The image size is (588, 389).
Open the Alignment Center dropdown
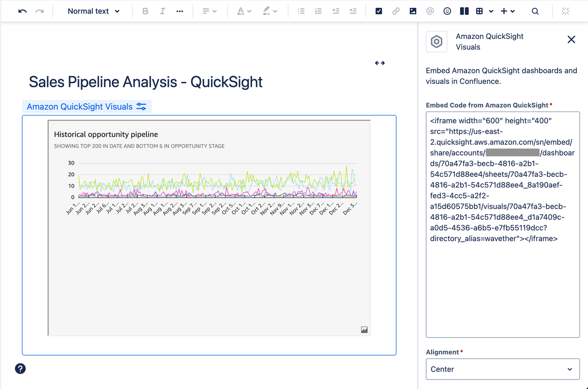503,369
